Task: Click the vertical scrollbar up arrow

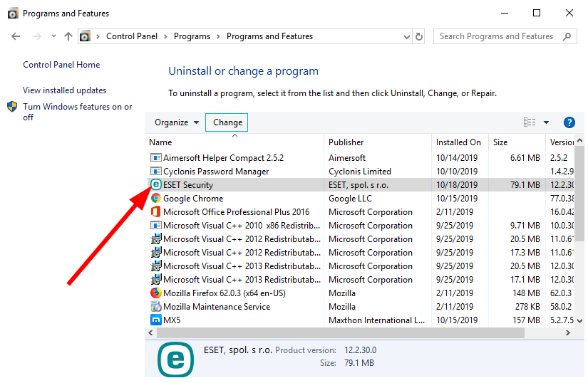Action: point(580,141)
